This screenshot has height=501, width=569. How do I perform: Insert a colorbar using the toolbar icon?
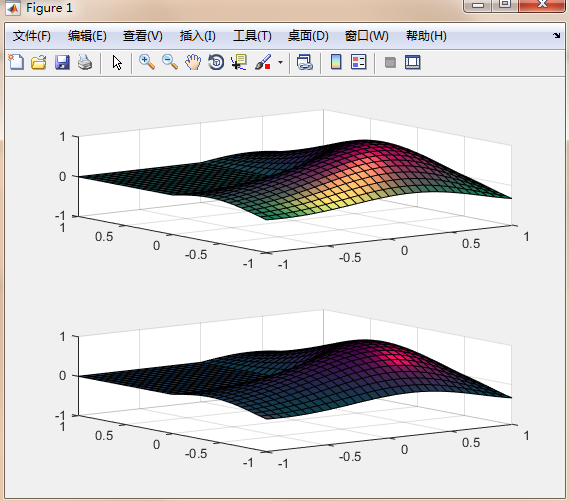point(336,62)
